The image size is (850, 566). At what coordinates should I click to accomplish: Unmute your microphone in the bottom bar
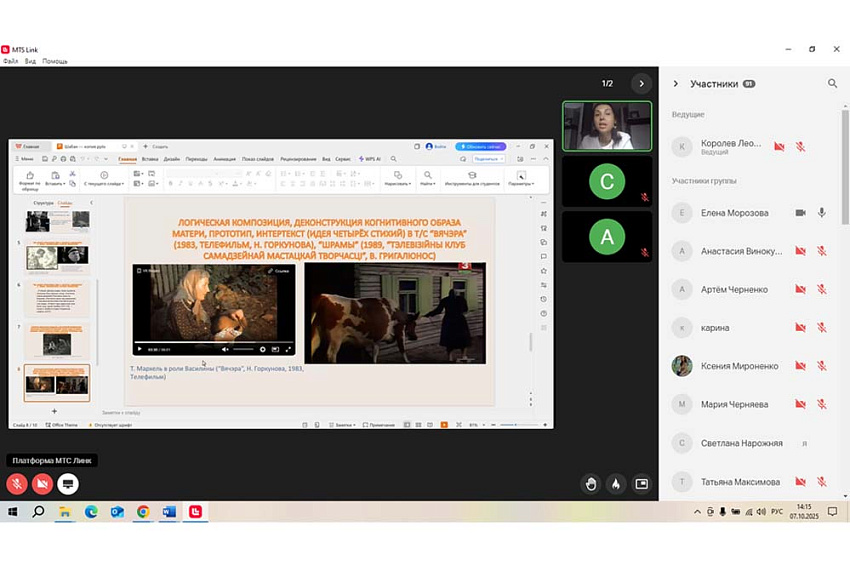[x=17, y=484]
